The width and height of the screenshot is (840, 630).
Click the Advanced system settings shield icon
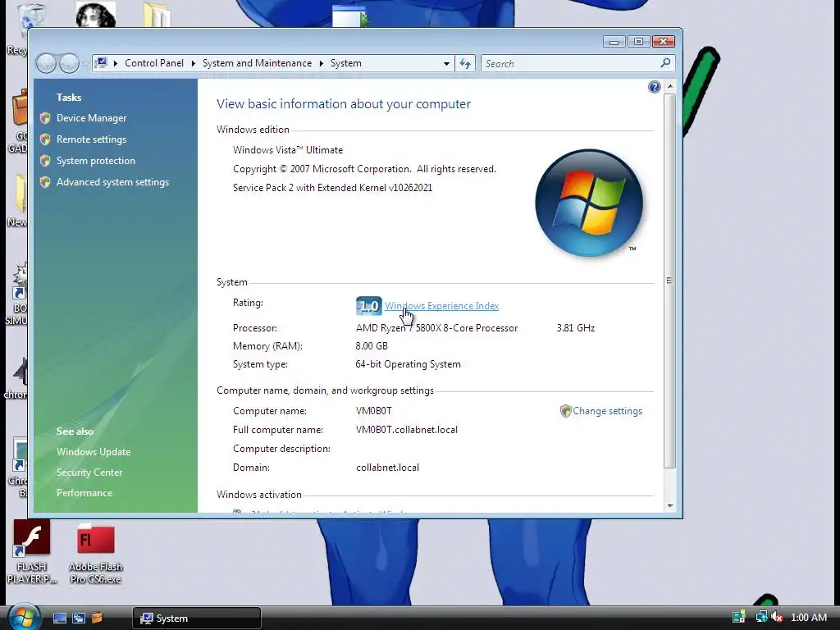[45, 182]
